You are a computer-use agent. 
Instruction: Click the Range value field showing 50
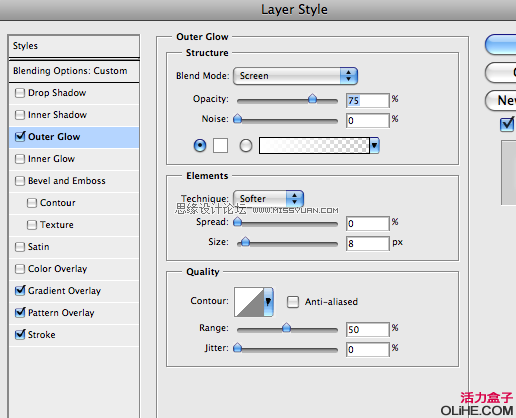click(368, 330)
